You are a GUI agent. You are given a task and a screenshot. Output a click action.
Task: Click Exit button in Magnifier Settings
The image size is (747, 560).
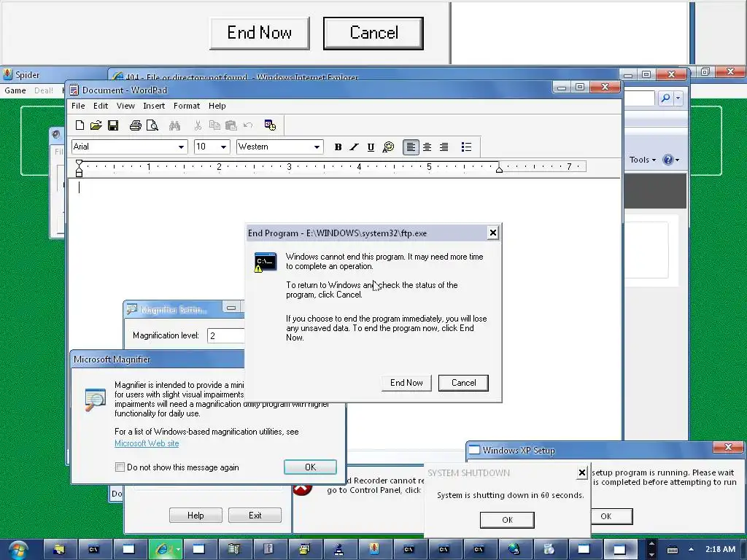pos(255,516)
